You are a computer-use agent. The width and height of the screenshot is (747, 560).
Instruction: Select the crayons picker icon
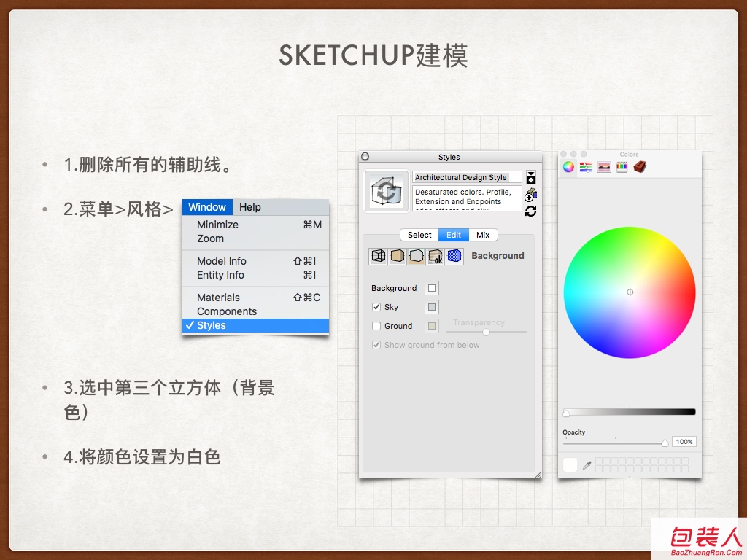coord(622,167)
